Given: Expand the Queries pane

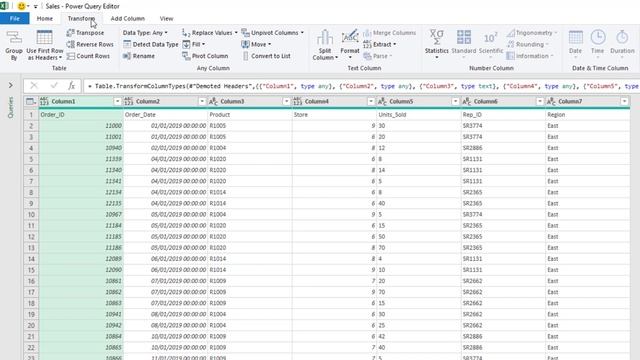Looking at the screenshot, I should [x=11, y=85].
